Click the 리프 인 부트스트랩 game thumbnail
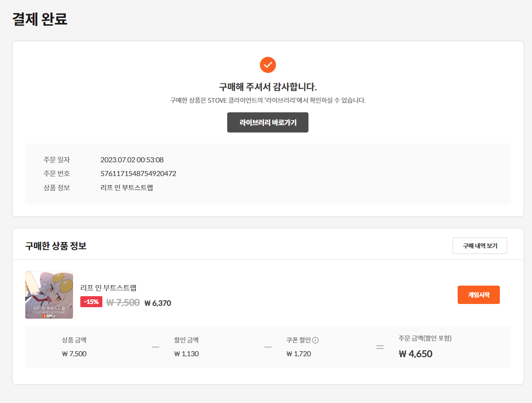 49,295
